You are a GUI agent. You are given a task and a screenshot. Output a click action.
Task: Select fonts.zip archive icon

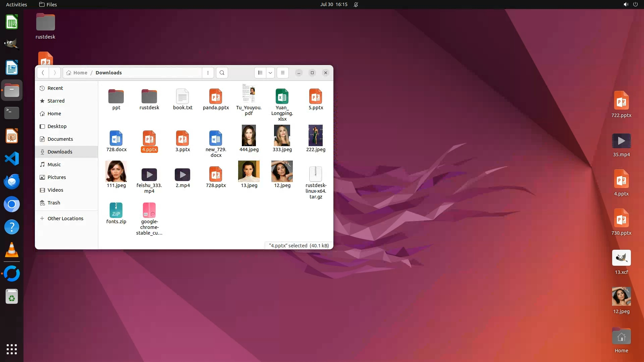point(116,210)
